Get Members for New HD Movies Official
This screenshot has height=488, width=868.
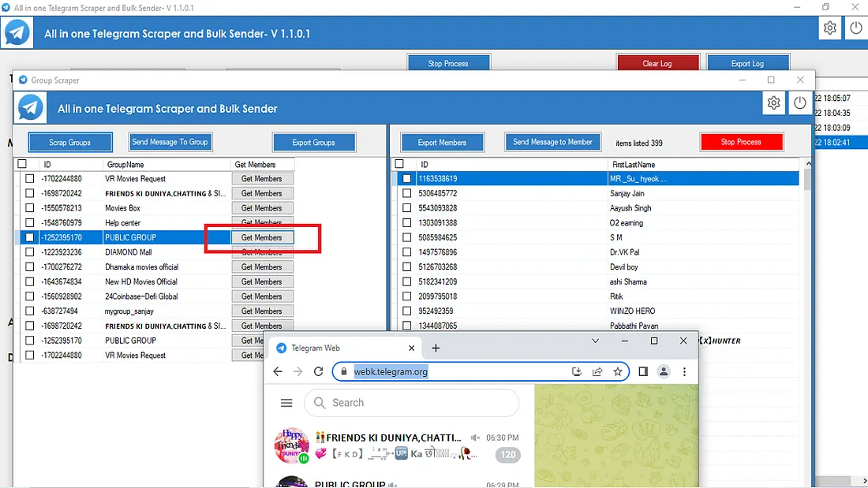pyautogui.click(x=262, y=281)
